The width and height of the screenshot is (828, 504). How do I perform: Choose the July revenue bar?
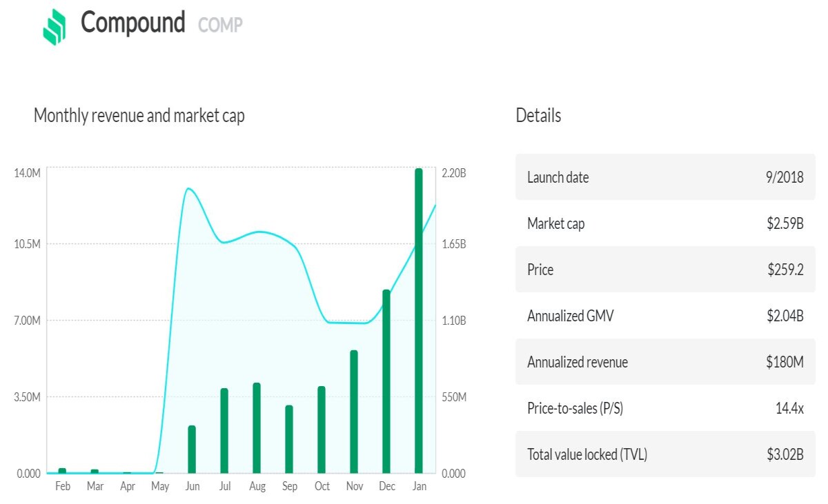click(x=224, y=431)
